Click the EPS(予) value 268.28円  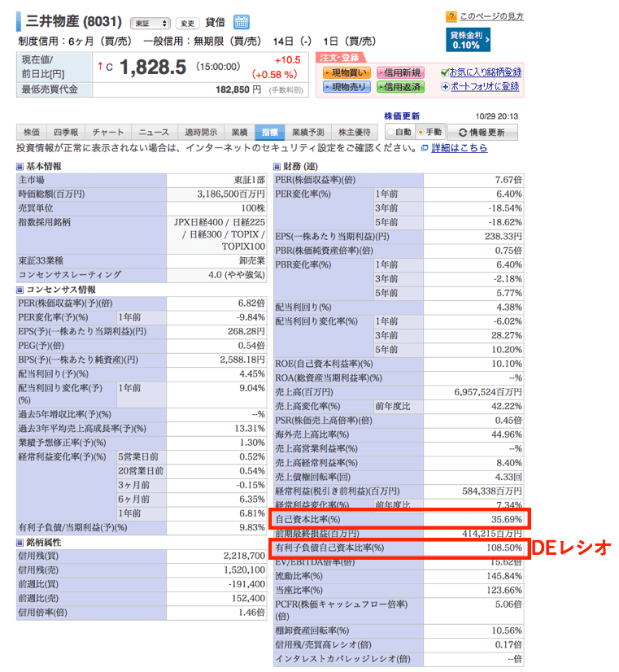click(246, 331)
